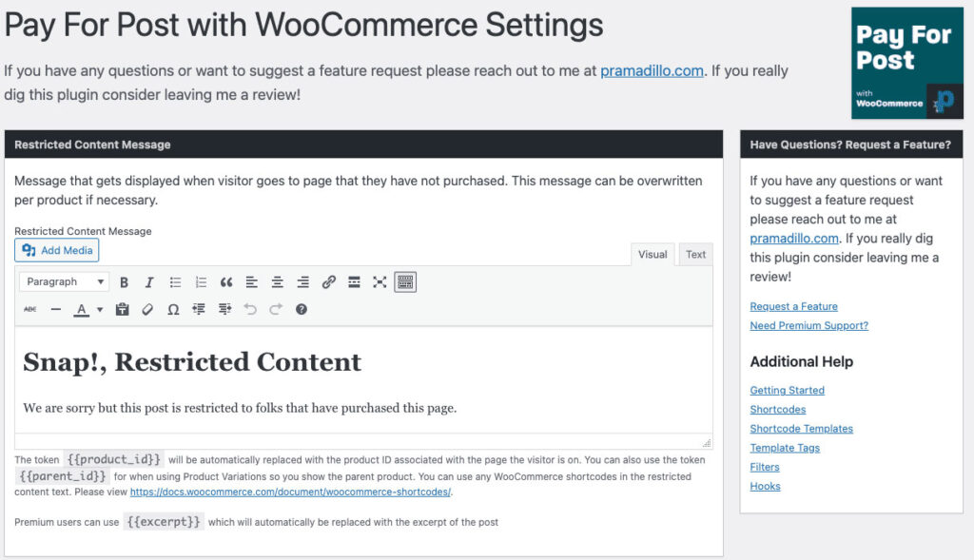
Task: Align text left
Action: [251, 282]
